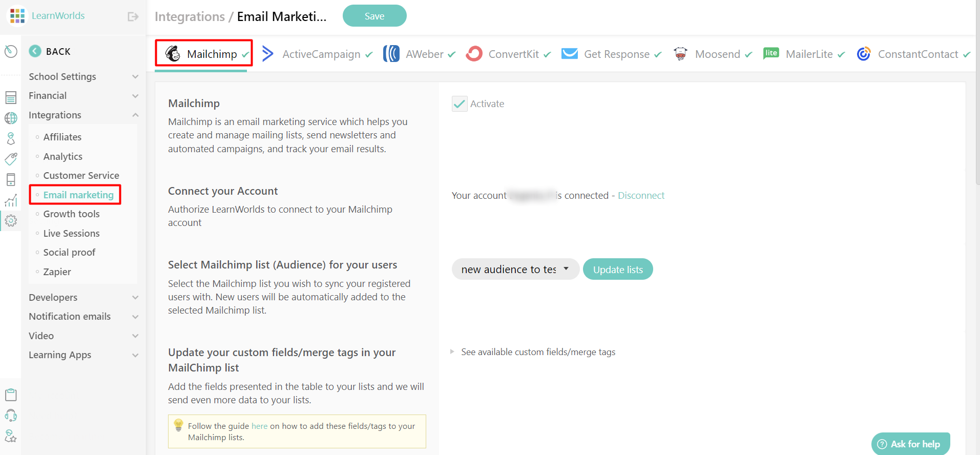The height and width of the screenshot is (455, 980).
Task: Select the ActiveCampaign arrow logo icon
Action: 268,53
